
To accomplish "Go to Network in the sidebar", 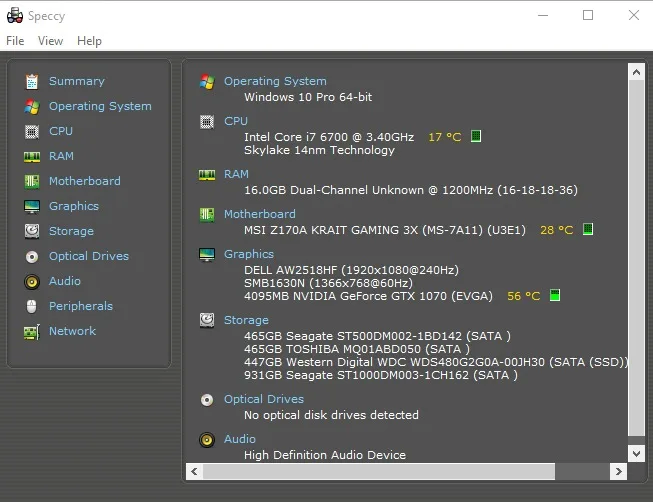I will point(72,331).
